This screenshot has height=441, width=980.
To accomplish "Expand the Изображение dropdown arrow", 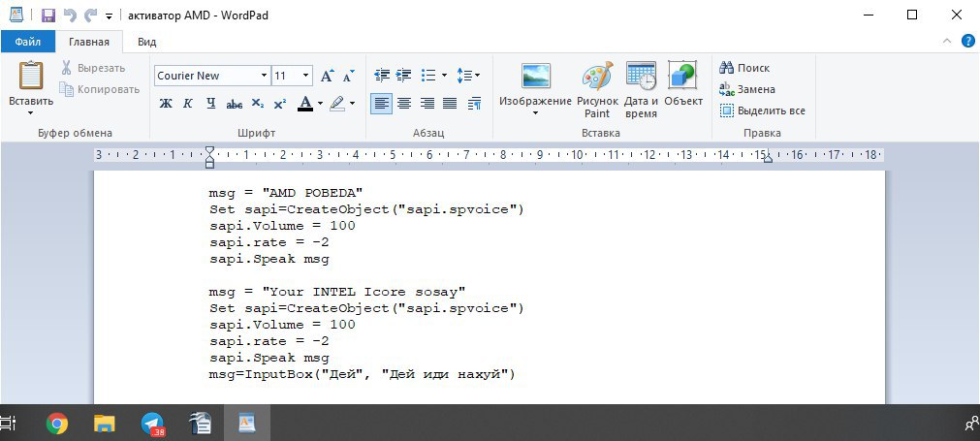I will pyautogui.click(x=536, y=113).
